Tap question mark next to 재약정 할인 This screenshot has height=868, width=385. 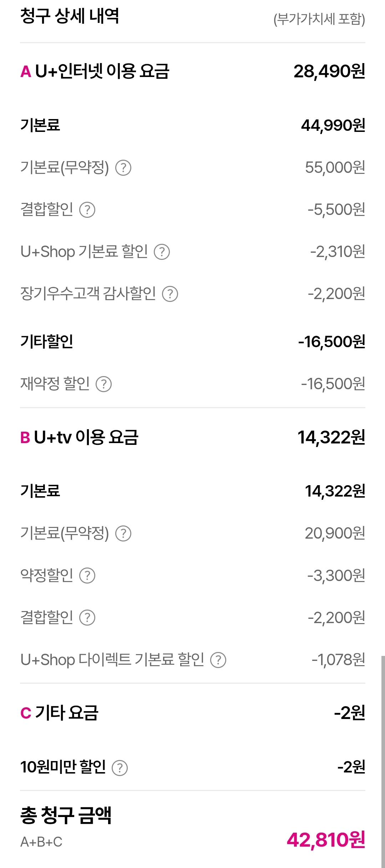click(104, 384)
